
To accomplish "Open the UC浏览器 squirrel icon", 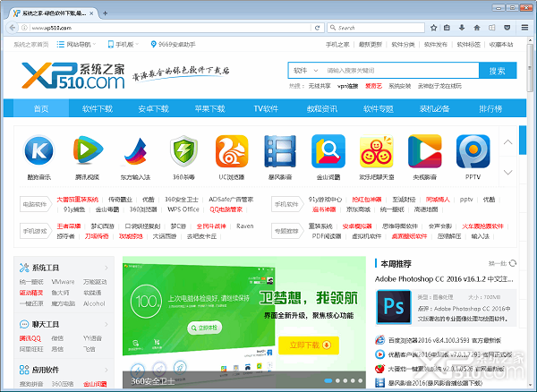I will click(x=232, y=151).
